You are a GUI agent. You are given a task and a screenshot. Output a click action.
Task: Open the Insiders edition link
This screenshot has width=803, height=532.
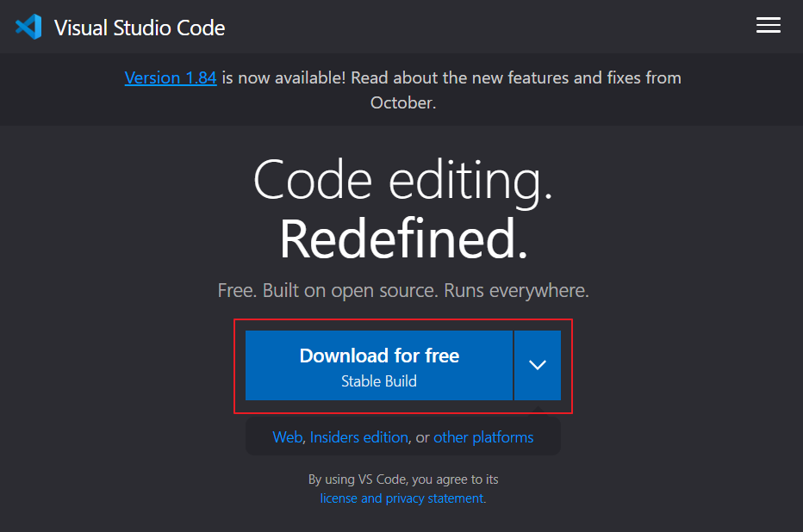coord(359,437)
